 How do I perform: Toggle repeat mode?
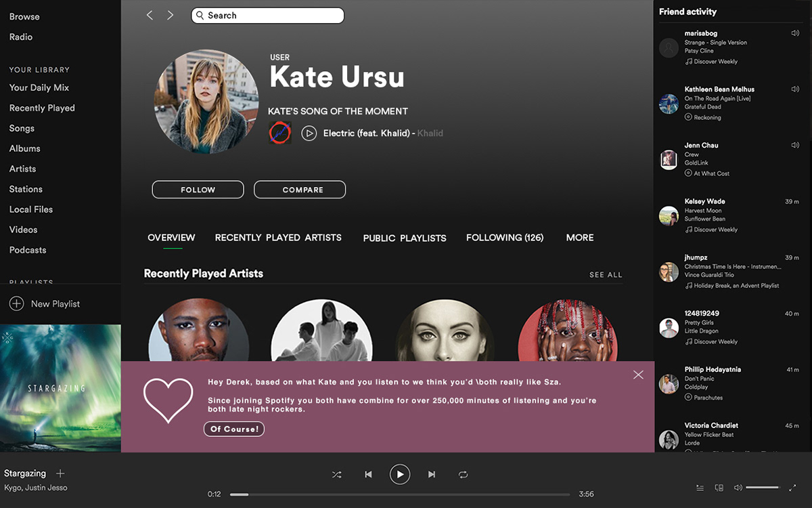(x=463, y=475)
